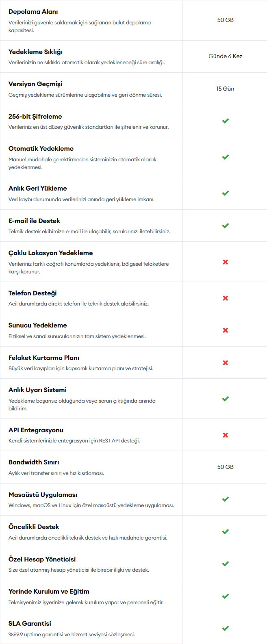Viewport: 267px width, 644px height.
Task: Click the checkmark for Masaüstü Uygulaması
Action: [226, 499]
